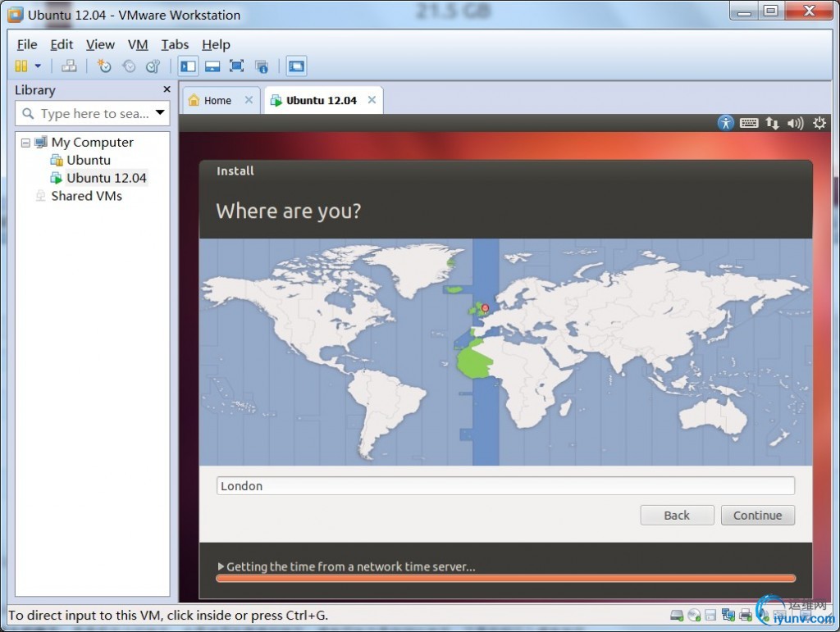Image resolution: width=840 pixels, height=632 pixels.
Task: Take a snapshot of the VM
Action: pos(104,66)
